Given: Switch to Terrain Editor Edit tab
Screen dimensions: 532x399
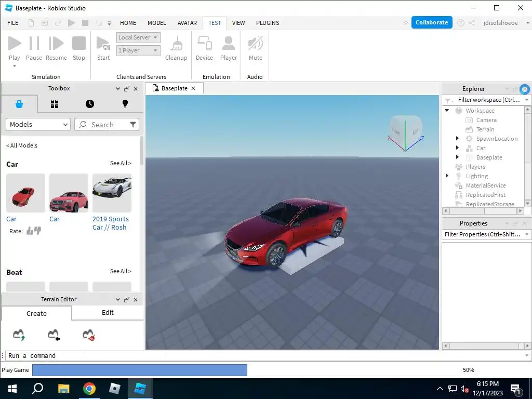Looking at the screenshot, I should click(x=108, y=312).
